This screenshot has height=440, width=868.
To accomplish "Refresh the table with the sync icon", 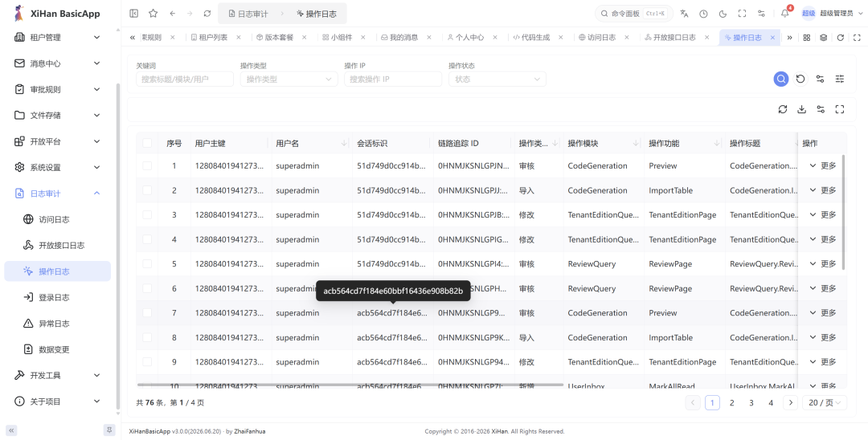I will [783, 109].
